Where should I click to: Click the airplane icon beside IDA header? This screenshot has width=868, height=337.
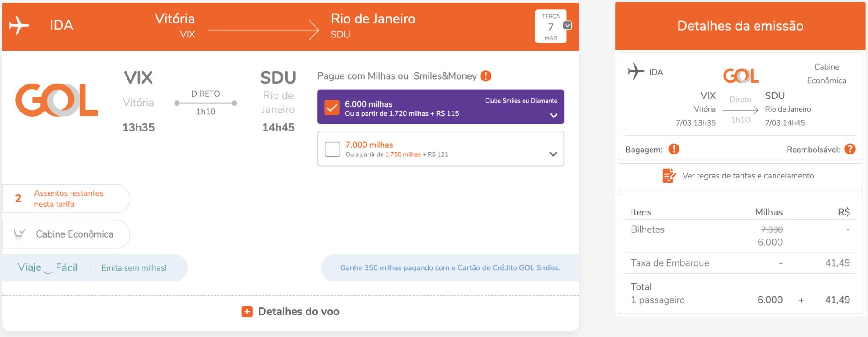(19, 25)
